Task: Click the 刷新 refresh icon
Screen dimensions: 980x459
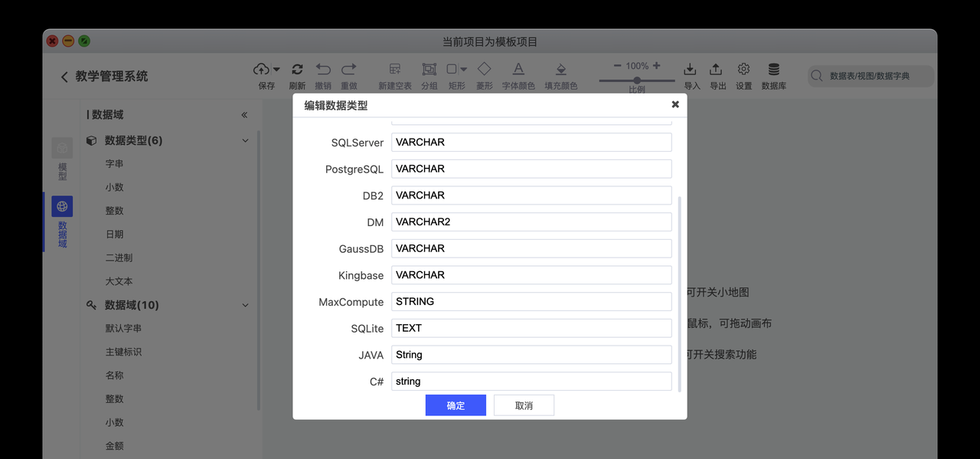Action: pos(297,68)
